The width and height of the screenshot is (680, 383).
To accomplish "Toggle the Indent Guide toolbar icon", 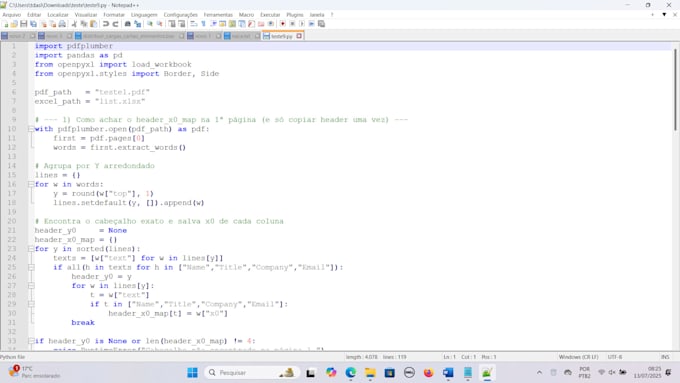I will click(213, 24).
